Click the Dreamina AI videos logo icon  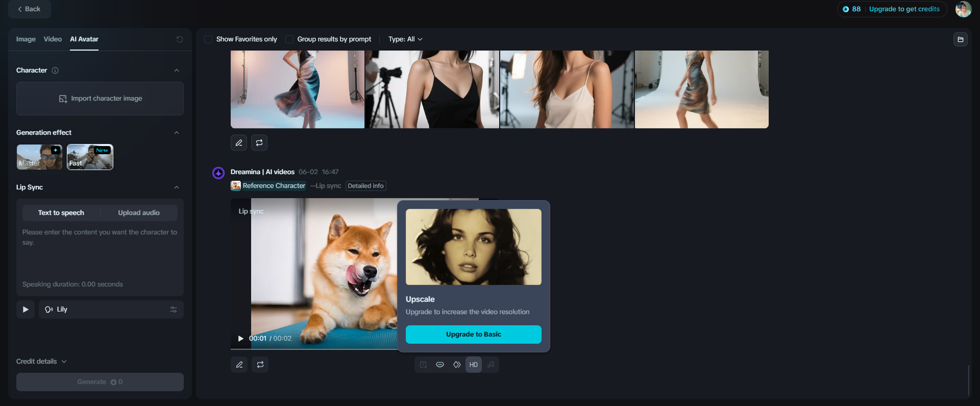218,173
